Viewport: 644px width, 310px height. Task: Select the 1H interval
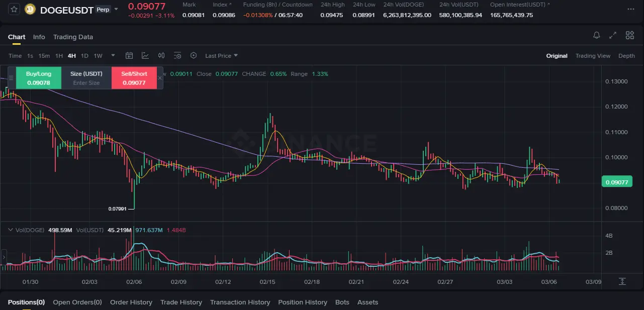coord(59,56)
